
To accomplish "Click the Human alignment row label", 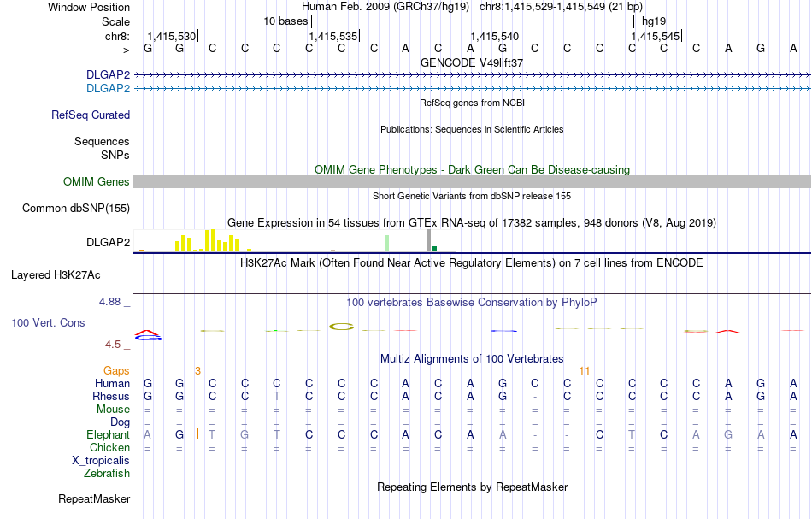I will pyautogui.click(x=112, y=384).
